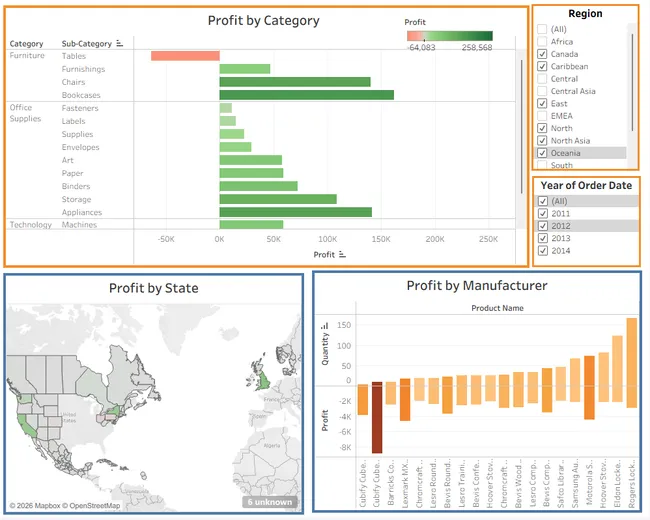Enable the Africa region checkbox
This screenshot has height=520, width=650.
542,41
